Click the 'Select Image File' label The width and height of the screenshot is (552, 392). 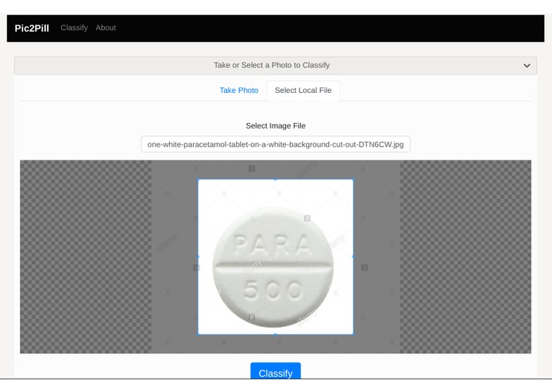click(276, 126)
